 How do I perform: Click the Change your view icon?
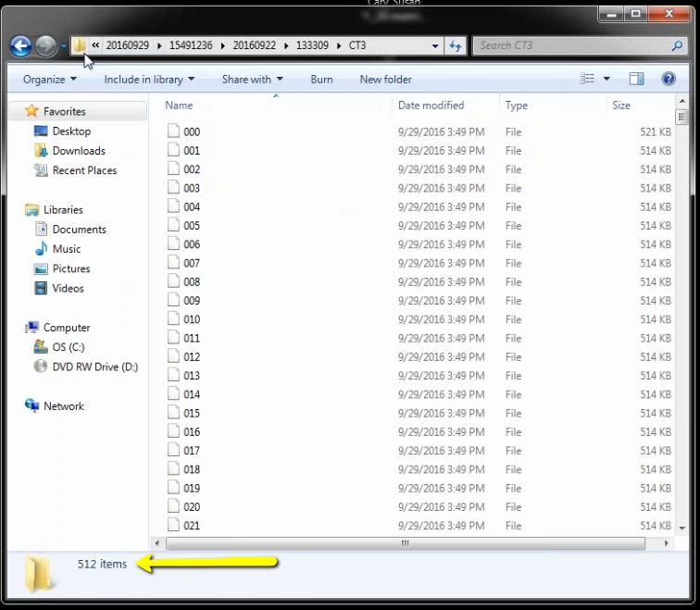coord(587,80)
